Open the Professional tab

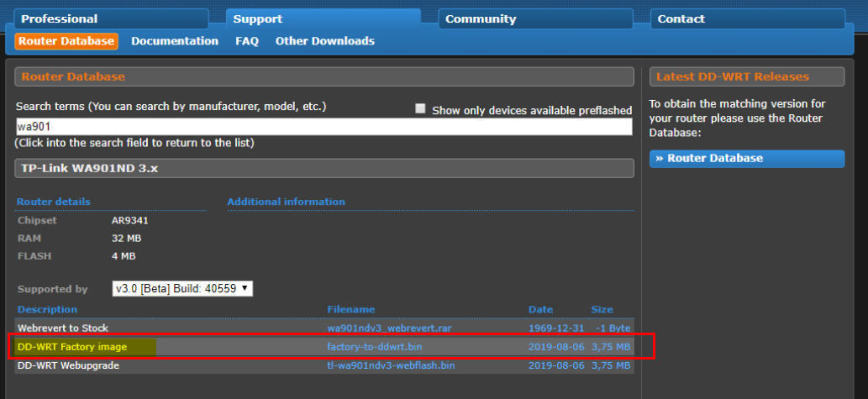click(111, 18)
